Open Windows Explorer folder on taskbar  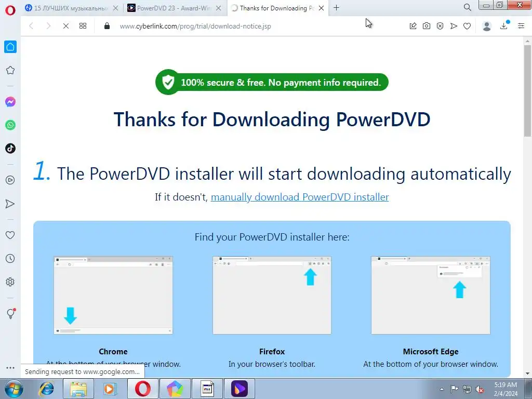coord(78,389)
